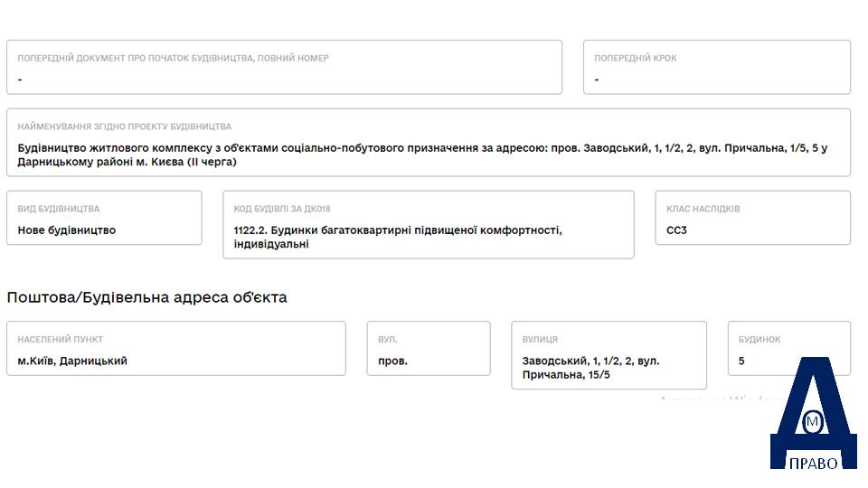Click the text '1122.2. Будинки багатоквартирні підвищеної комфортності'
The height and width of the screenshot is (488, 868).
[x=398, y=230]
